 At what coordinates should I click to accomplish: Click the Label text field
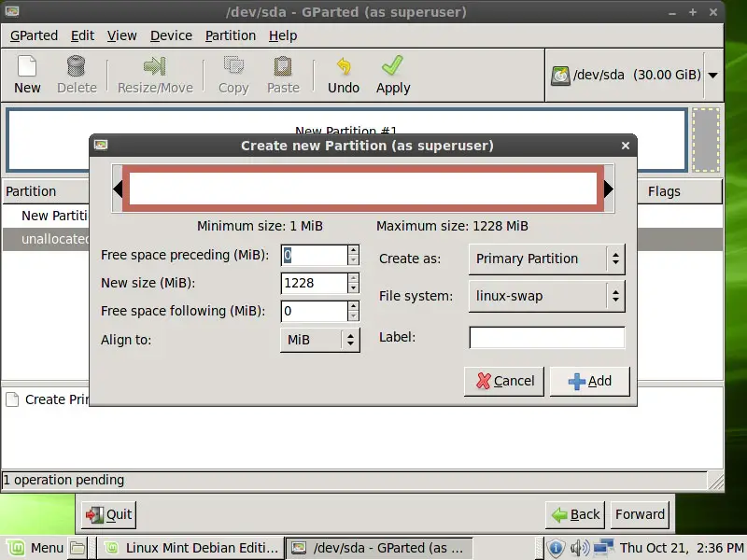coord(547,338)
